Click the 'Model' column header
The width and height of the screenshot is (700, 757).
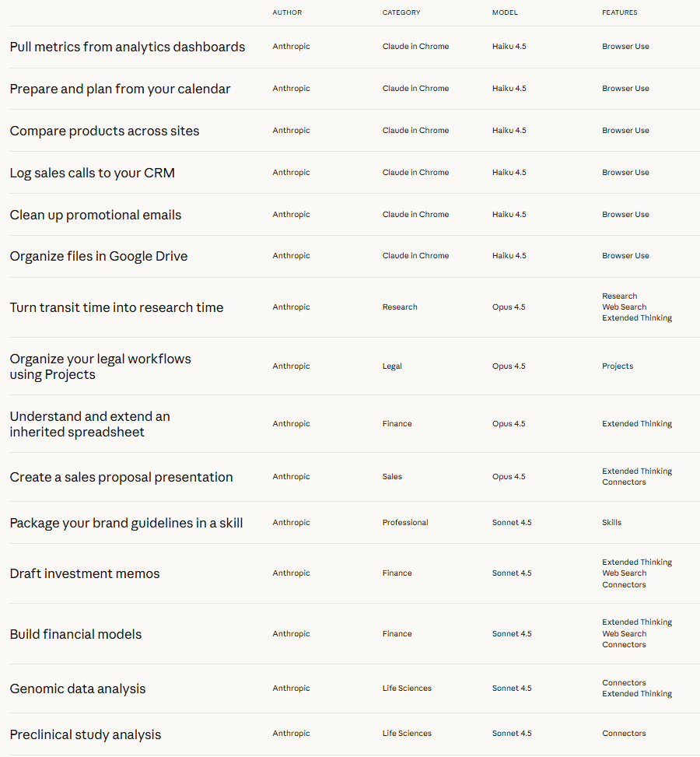(505, 12)
